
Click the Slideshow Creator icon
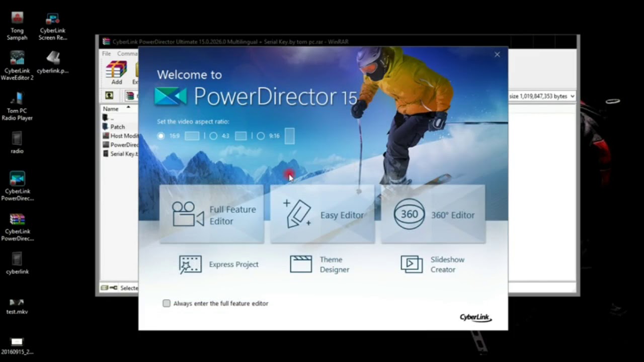coord(412,264)
